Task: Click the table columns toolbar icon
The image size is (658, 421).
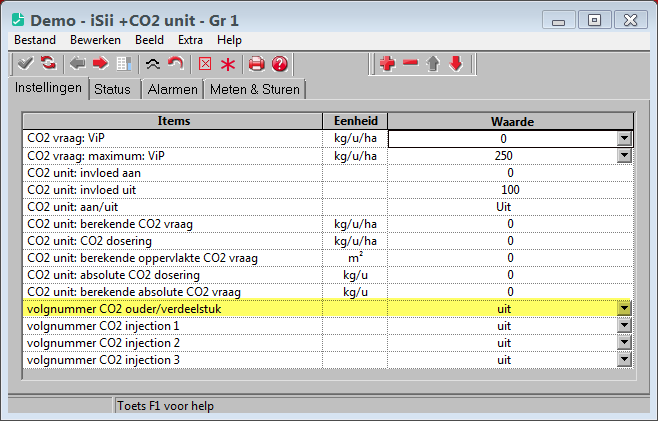Action: point(124,64)
